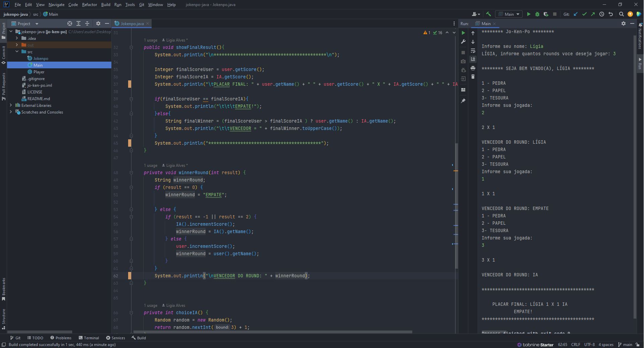Toggle soft-wrap in the run console
This screenshot has height=348, width=644.
473,51
